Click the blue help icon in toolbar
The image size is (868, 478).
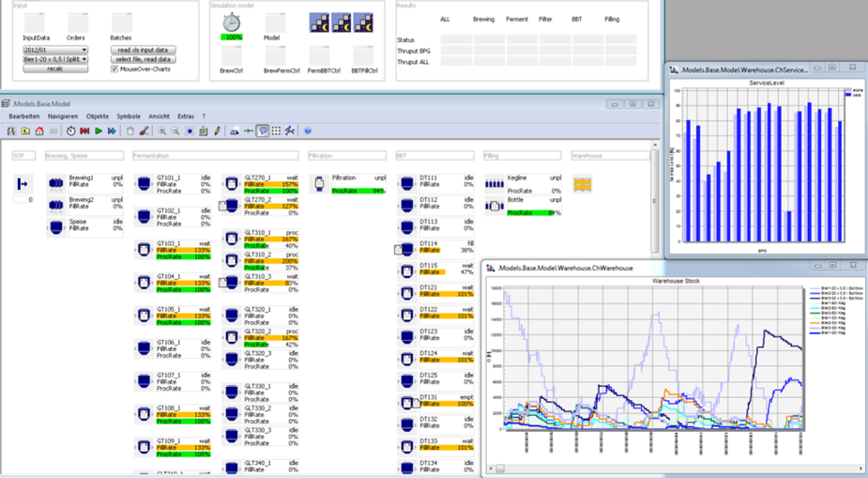click(x=308, y=131)
